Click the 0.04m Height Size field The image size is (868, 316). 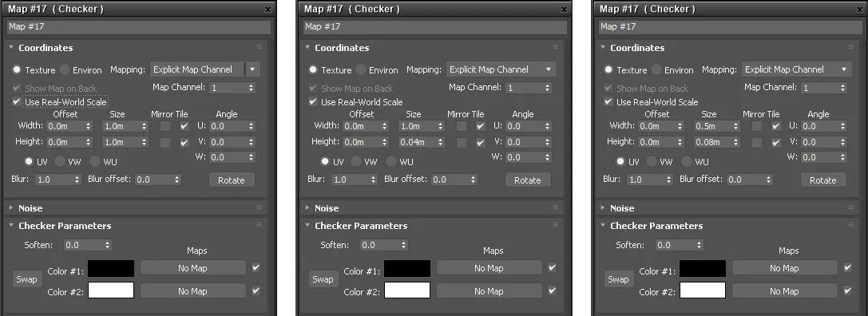[418, 142]
